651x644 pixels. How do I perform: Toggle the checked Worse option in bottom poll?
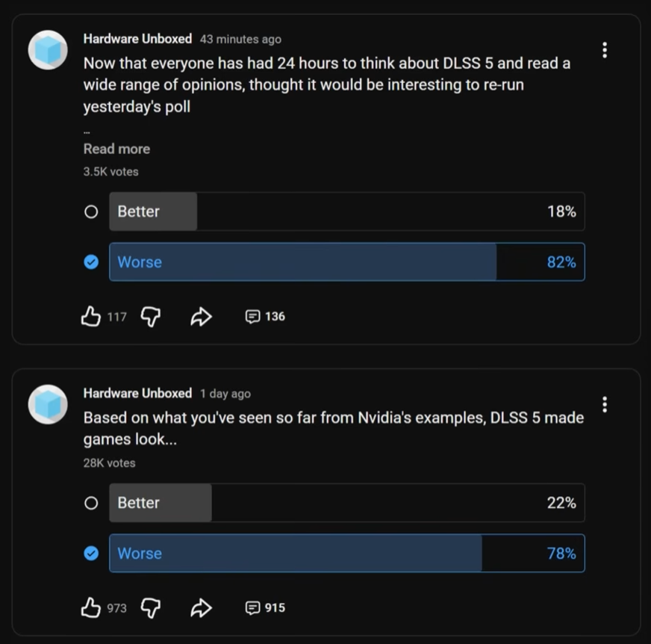pyautogui.click(x=91, y=554)
